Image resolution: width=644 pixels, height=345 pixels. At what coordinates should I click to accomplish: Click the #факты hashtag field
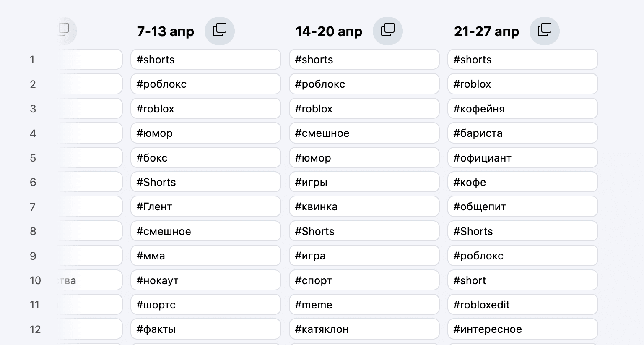[x=205, y=329]
